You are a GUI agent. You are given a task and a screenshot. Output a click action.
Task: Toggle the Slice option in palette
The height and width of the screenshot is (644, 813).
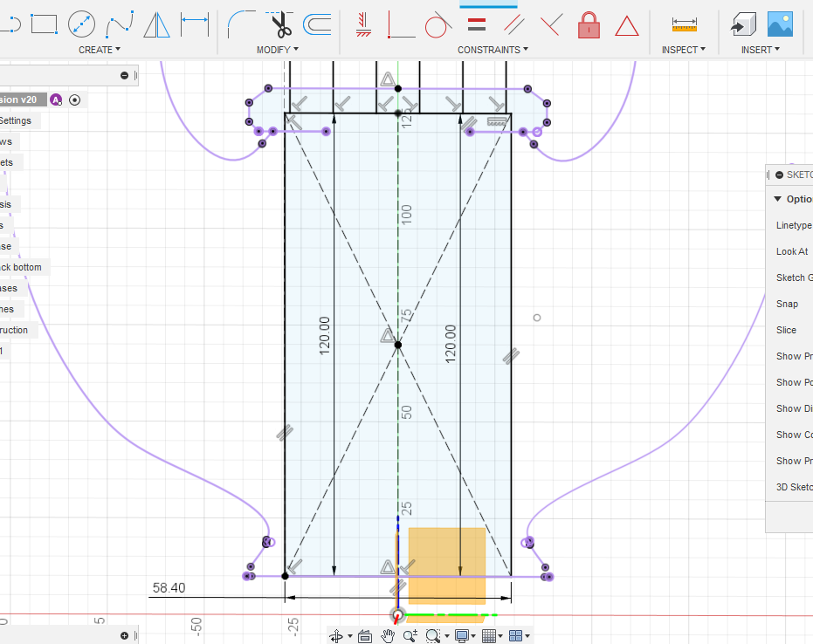click(x=786, y=330)
